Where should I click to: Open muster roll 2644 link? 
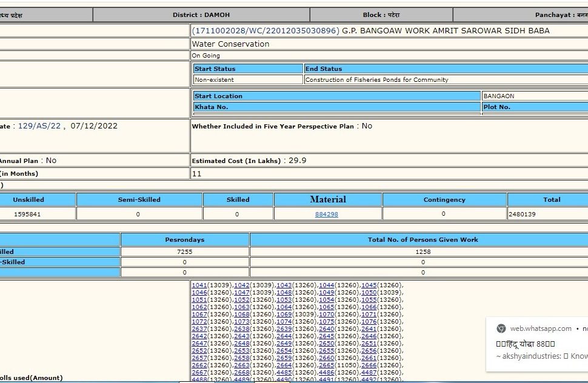point(284,336)
